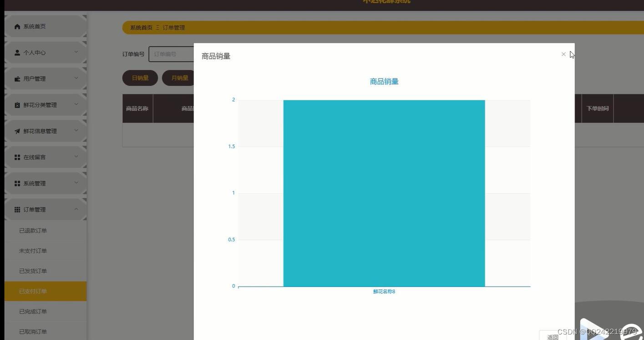This screenshot has height=340, width=644.
Task: Select 已发货订单 in the sidebar
Action: pos(32,270)
